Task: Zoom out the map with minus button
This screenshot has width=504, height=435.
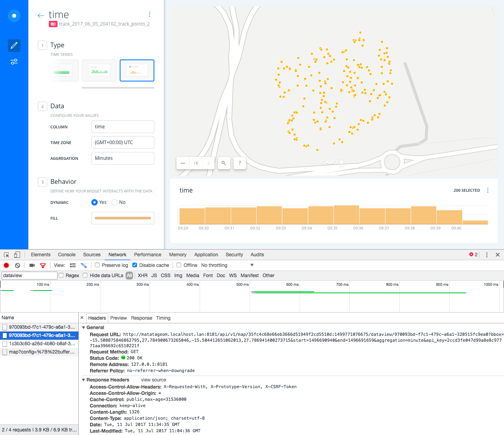Action: pyautogui.click(x=183, y=163)
